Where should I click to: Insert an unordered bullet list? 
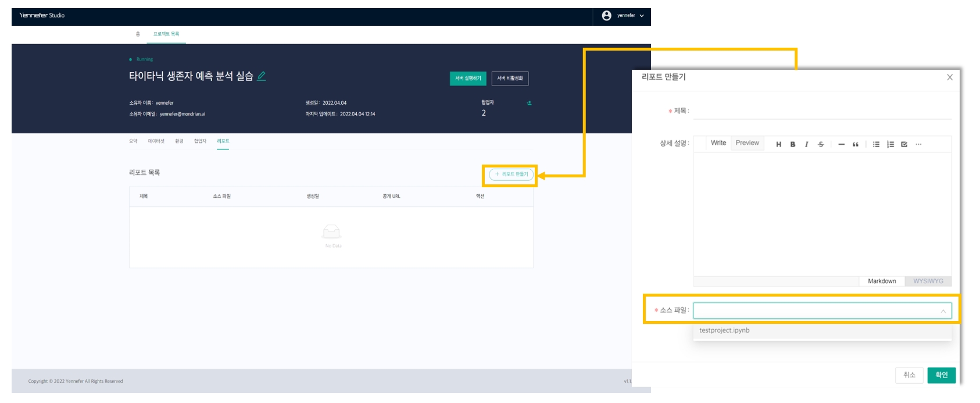tap(876, 144)
